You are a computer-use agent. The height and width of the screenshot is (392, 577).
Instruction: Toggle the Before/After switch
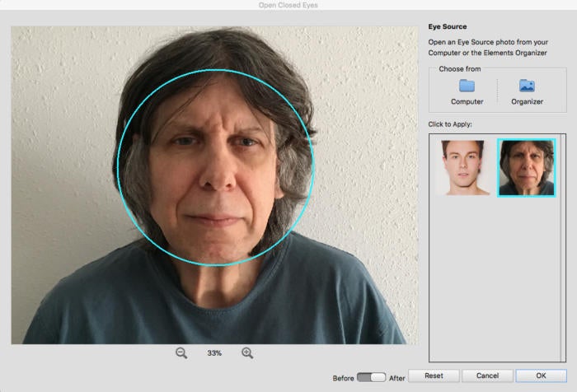point(371,377)
